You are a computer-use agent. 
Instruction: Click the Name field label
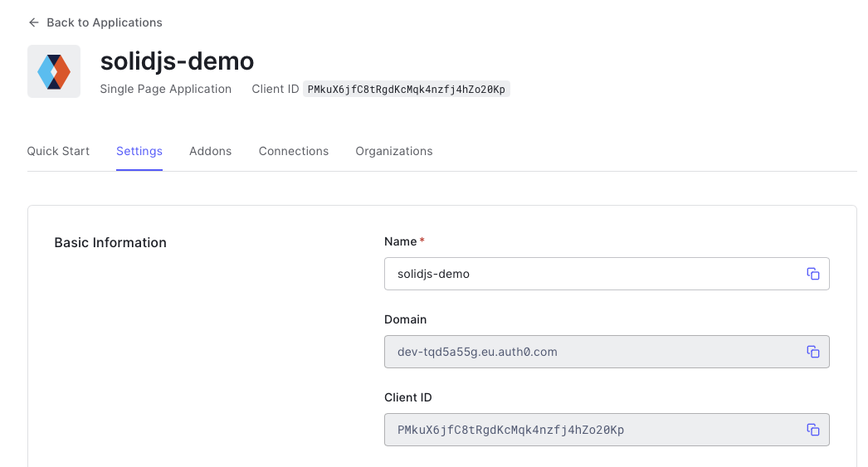(x=400, y=241)
